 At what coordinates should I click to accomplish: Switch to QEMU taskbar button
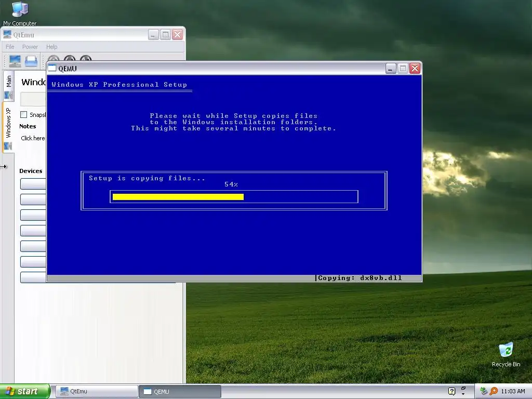[180, 392]
